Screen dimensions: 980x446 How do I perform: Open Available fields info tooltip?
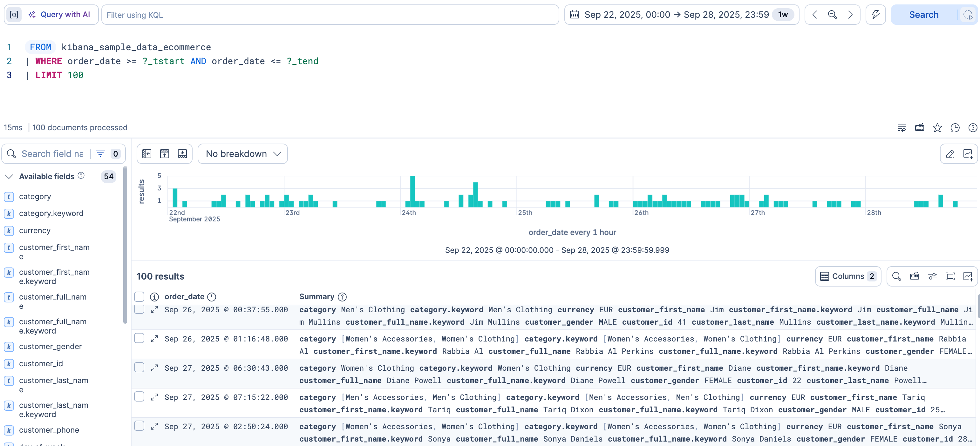[x=81, y=176]
